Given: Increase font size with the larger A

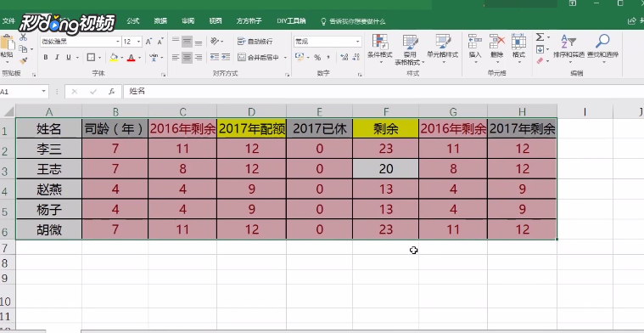Looking at the screenshot, I should 148,42.
